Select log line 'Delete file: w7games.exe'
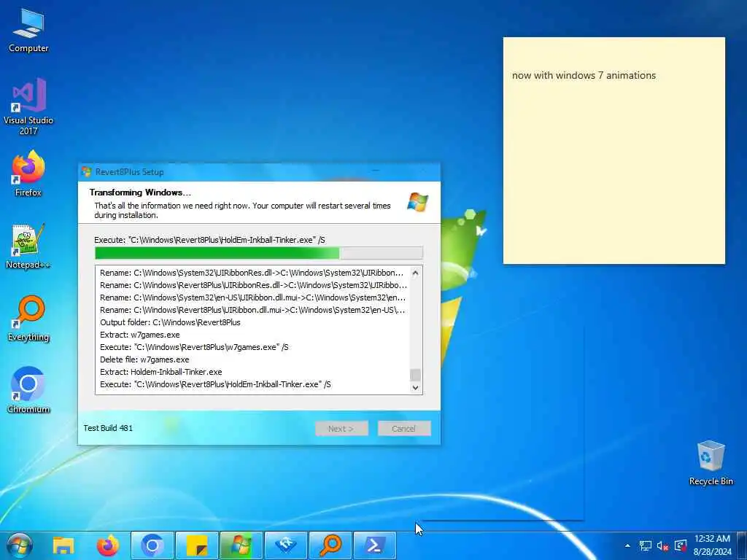Image resolution: width=747 pixels, height=560 pixels. [x=144, y=359]
